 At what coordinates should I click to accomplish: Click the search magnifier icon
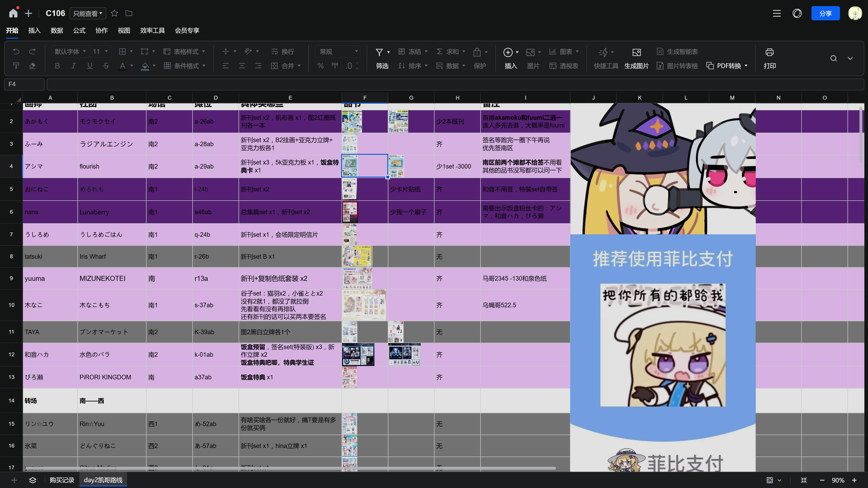coord(833,58)
